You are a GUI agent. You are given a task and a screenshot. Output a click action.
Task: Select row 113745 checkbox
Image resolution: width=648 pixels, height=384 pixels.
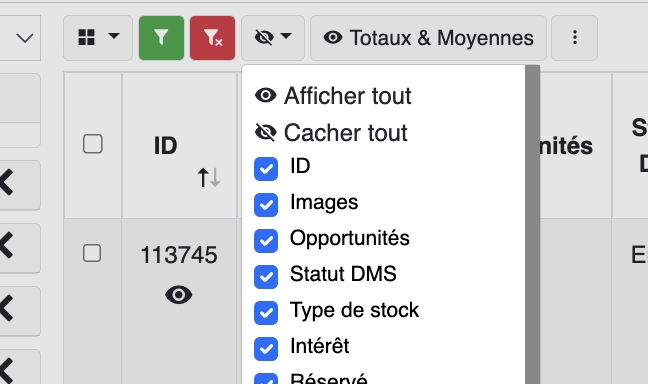(x=92, y=253)
